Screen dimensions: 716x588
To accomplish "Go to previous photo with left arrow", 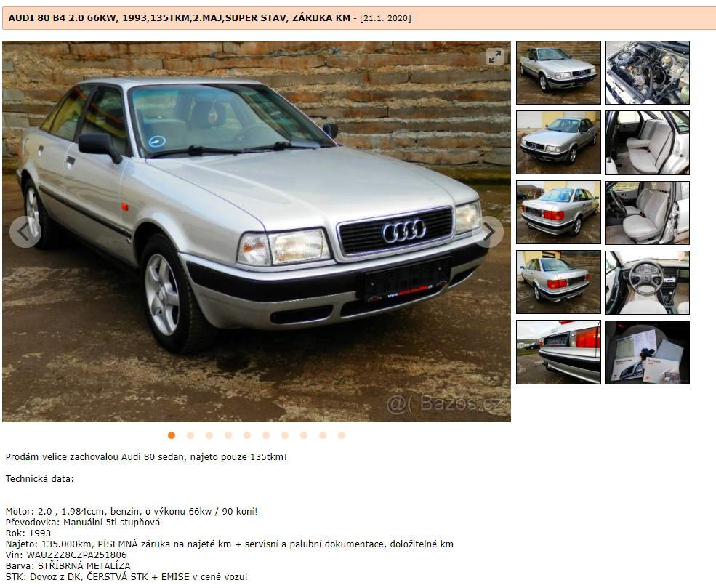I will [x=25, y=232].
